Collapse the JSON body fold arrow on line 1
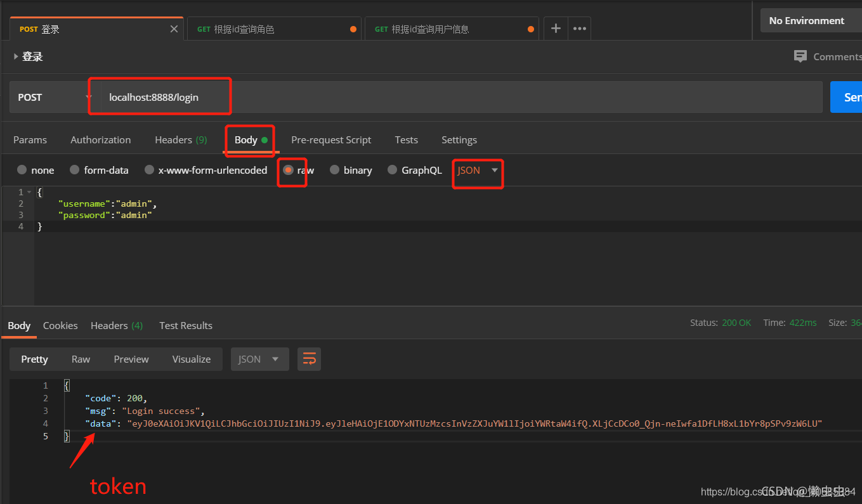This screenshot has height=504, width=862. point(29,192)
